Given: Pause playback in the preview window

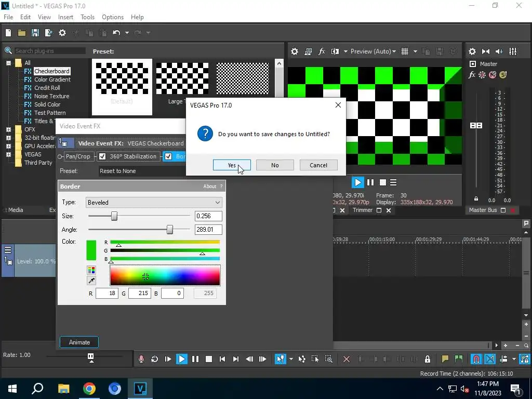Looking at the screenshot, I should 370,182.
